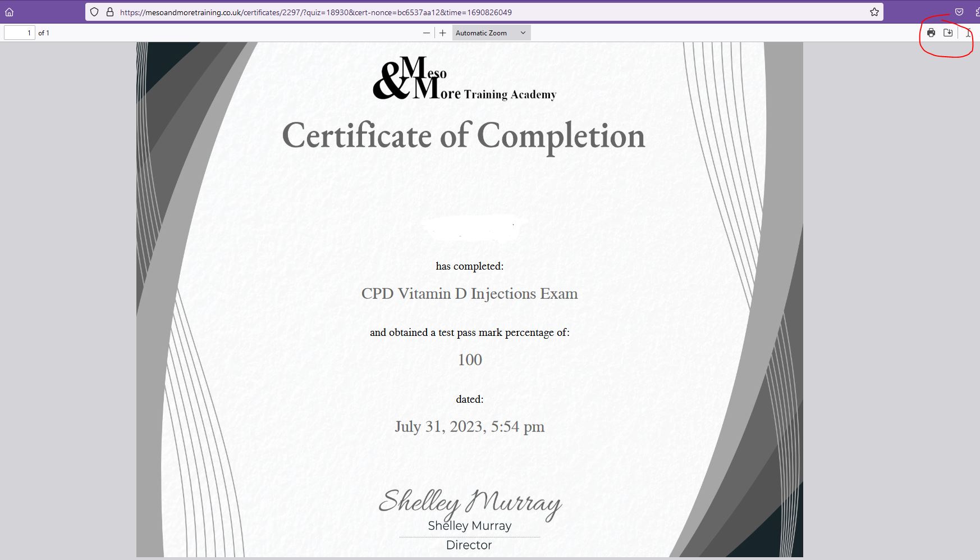The height and width of the screenshot is (560, 980).
Task: Click the browser Home icon
Action: click(9, 12)
